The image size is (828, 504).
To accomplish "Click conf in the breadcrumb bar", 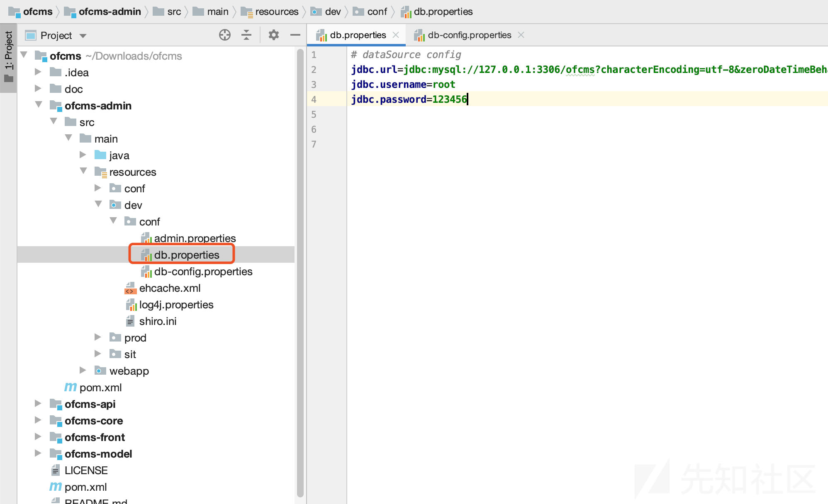I will point(377,12).
